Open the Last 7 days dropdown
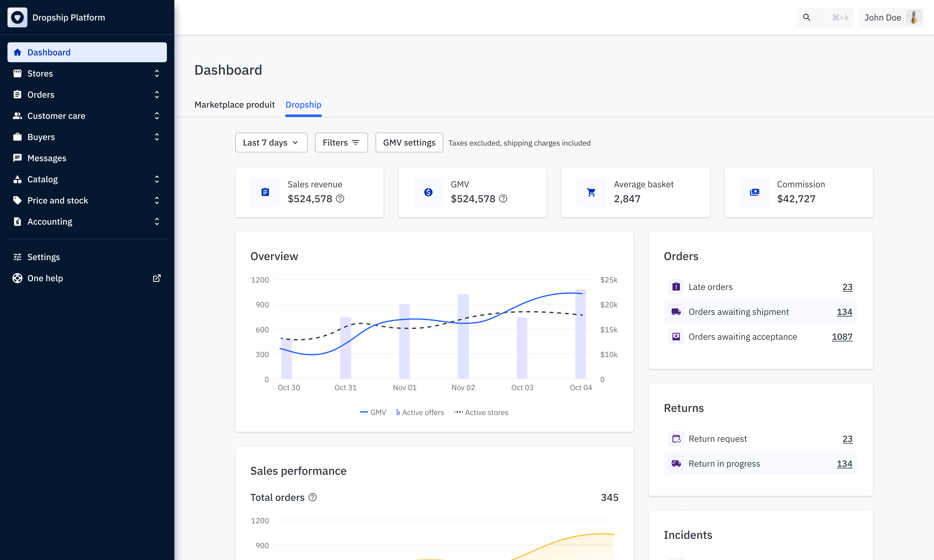Screen dimensions: 934x560 click(x=271, y=142)
